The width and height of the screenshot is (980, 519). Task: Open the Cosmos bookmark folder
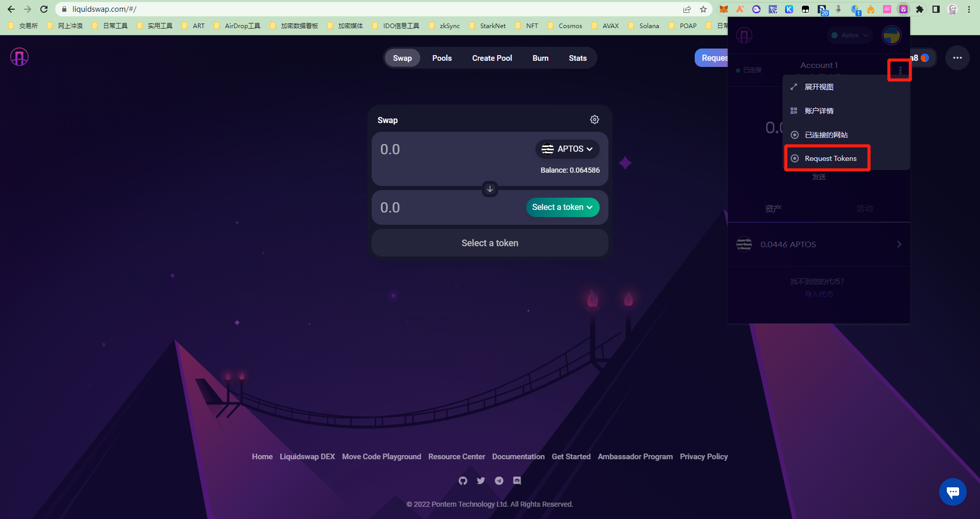[565, 26]
